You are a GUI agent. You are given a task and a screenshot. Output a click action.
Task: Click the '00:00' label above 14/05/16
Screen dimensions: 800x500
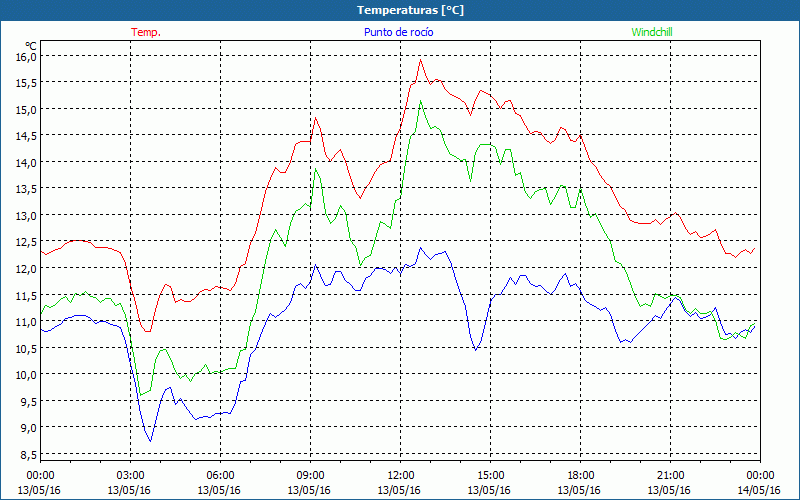760,476
